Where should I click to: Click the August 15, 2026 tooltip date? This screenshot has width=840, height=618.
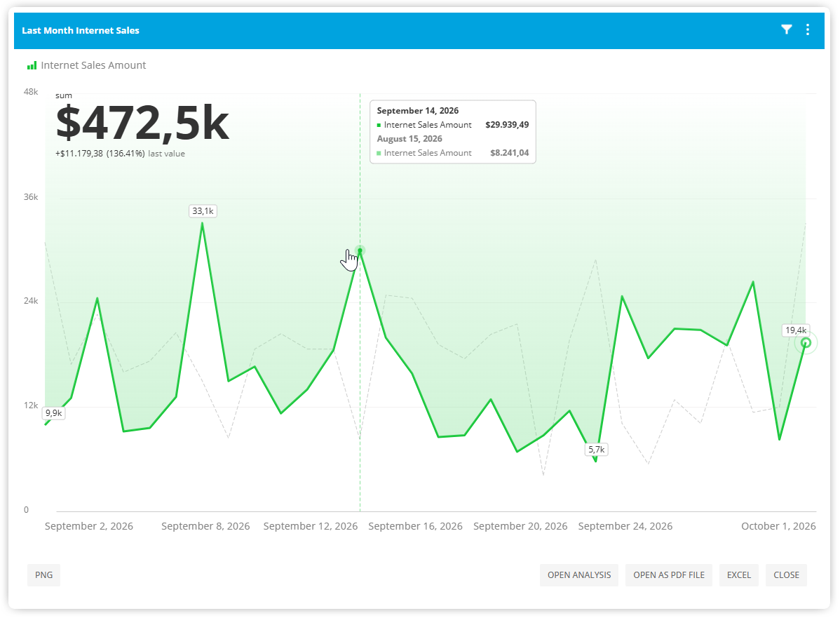tap(409, 139)
